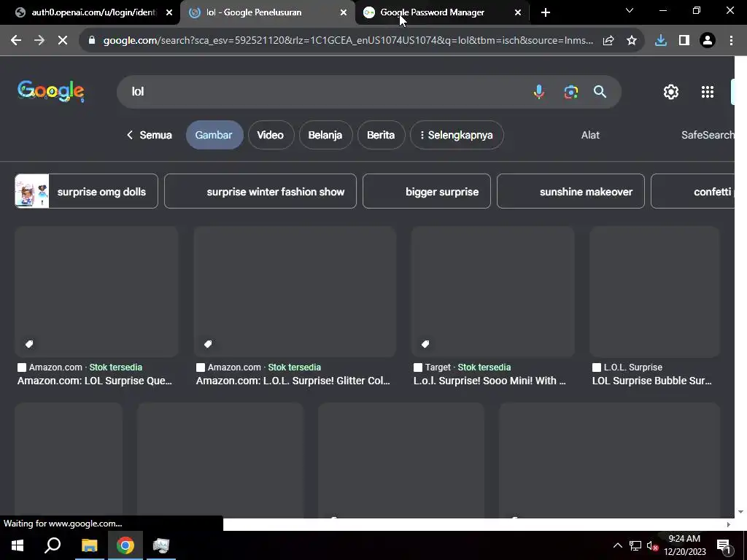Select the confetti suggestion chip
This screenshot has height=560, width=747.
[693, 192]
